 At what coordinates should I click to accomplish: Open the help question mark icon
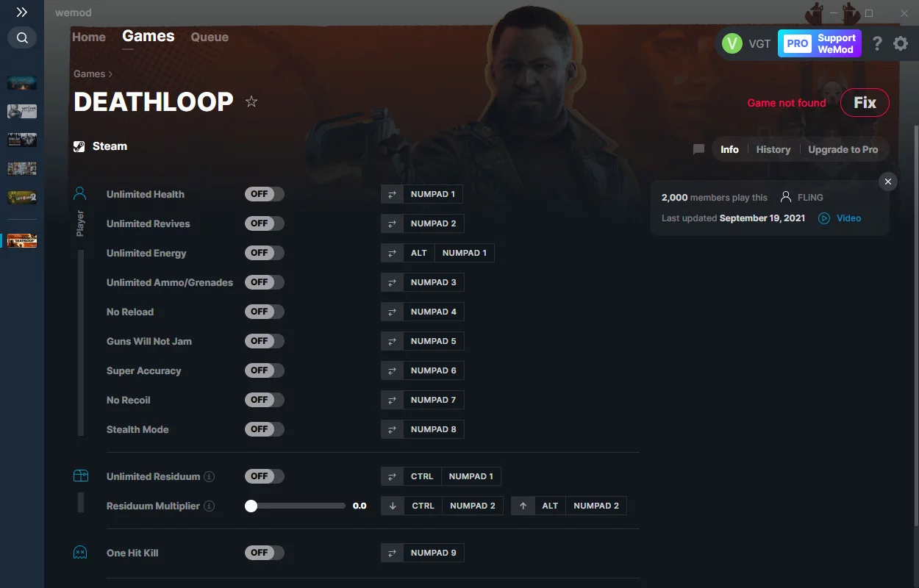[877, 44]
